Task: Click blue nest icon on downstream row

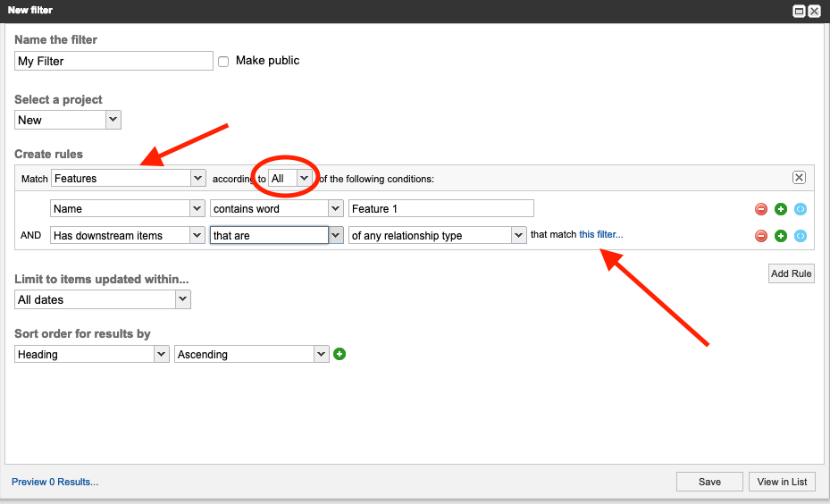Action: click(800, 236)
